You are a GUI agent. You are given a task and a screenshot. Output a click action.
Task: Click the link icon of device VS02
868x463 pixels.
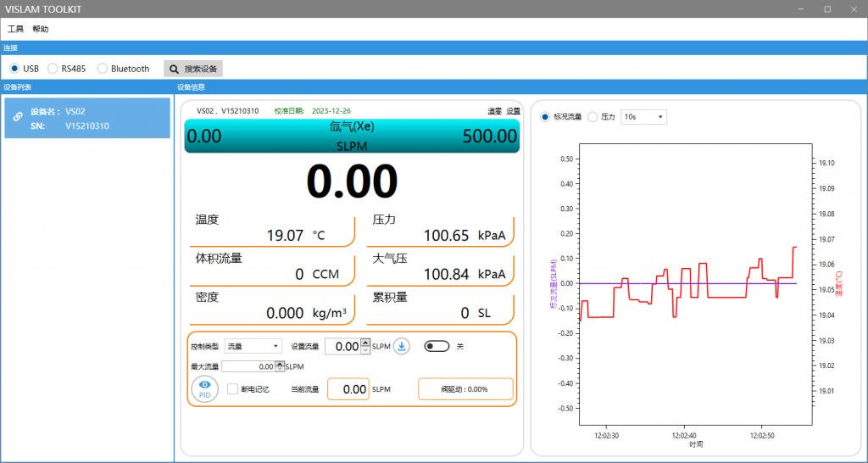(18, 117)
